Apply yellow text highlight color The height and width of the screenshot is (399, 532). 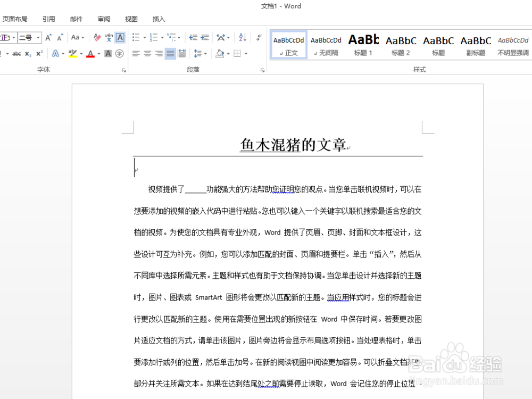72,54
